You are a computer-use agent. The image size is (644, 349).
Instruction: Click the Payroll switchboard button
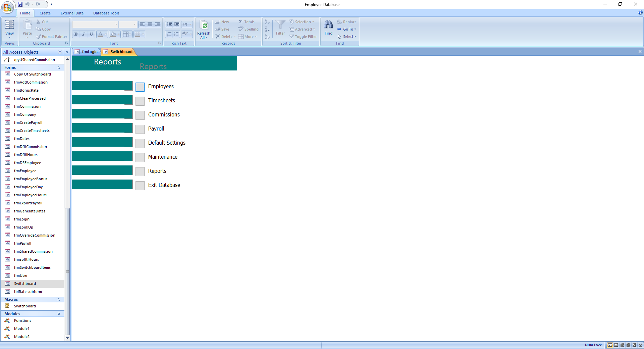(140, 129)
